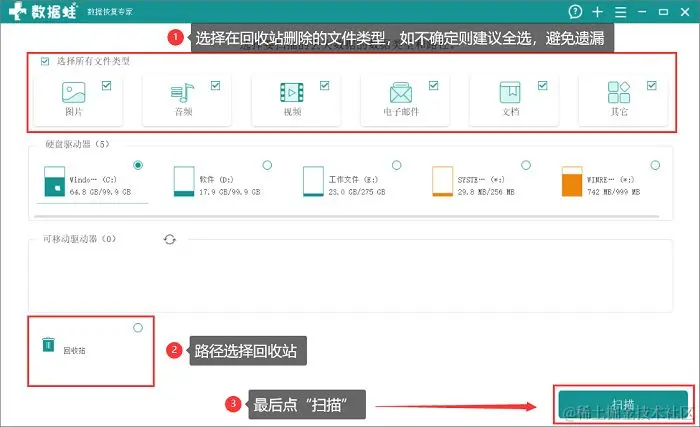Click the SYSTEM partition drive icon

442,181
